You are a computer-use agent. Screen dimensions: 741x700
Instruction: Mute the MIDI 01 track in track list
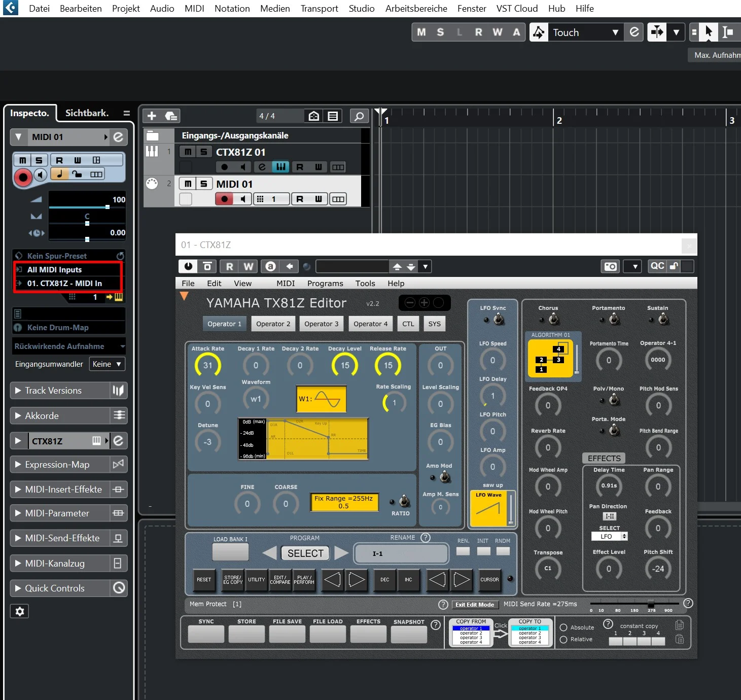click(188, 184)
